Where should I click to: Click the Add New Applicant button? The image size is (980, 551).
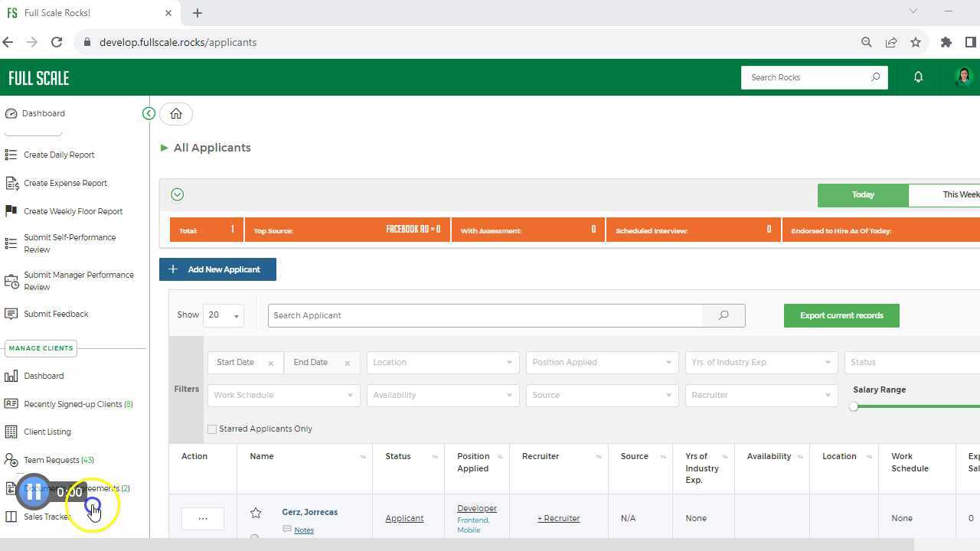[x=217, y=269]
